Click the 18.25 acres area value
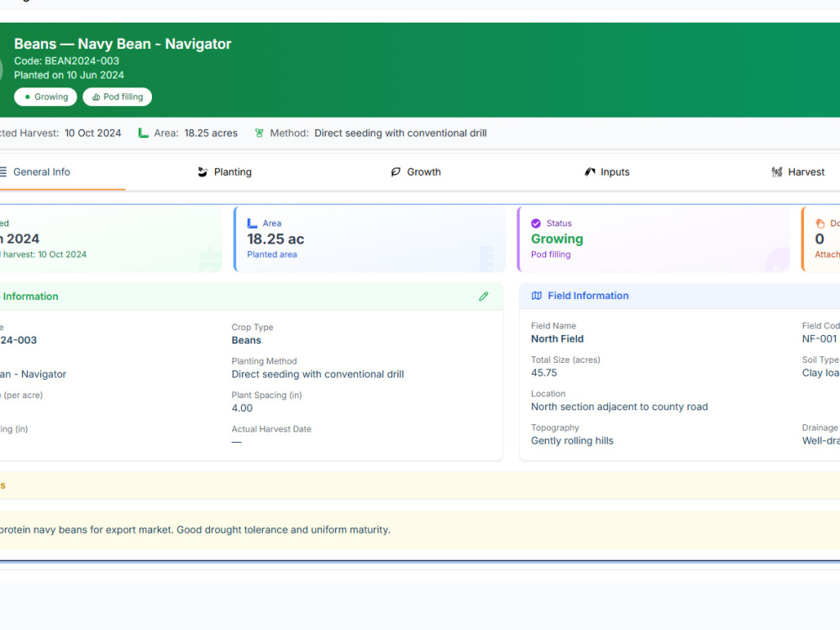 coord(211,133)
